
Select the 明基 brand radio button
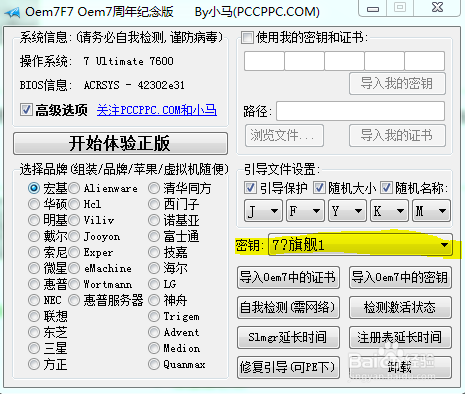tap(34, 220)
